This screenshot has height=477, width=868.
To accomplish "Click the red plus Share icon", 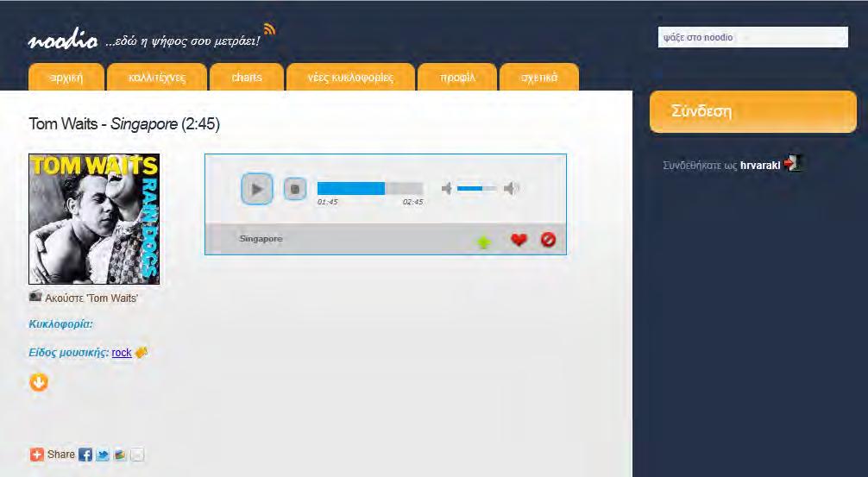I will pos(36,455).
